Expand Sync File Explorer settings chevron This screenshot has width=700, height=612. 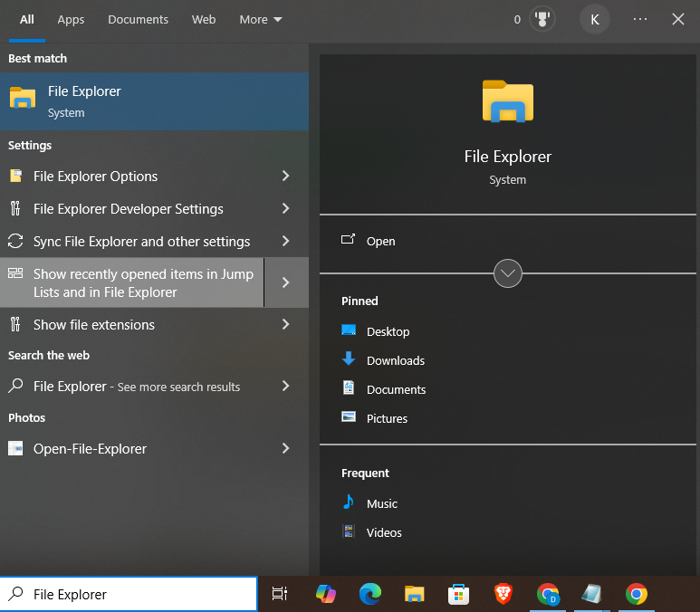point(286,241)
